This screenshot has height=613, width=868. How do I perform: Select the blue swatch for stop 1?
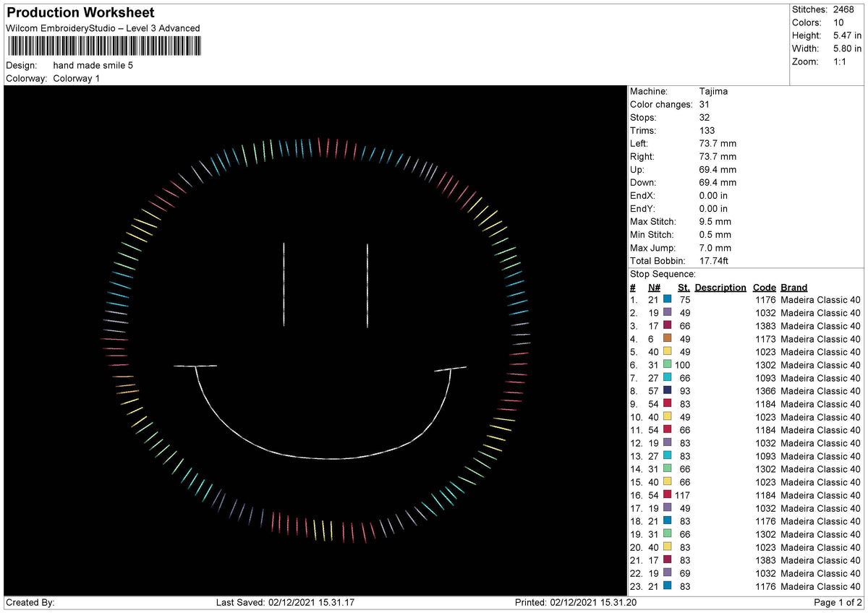tap(666, 299)
